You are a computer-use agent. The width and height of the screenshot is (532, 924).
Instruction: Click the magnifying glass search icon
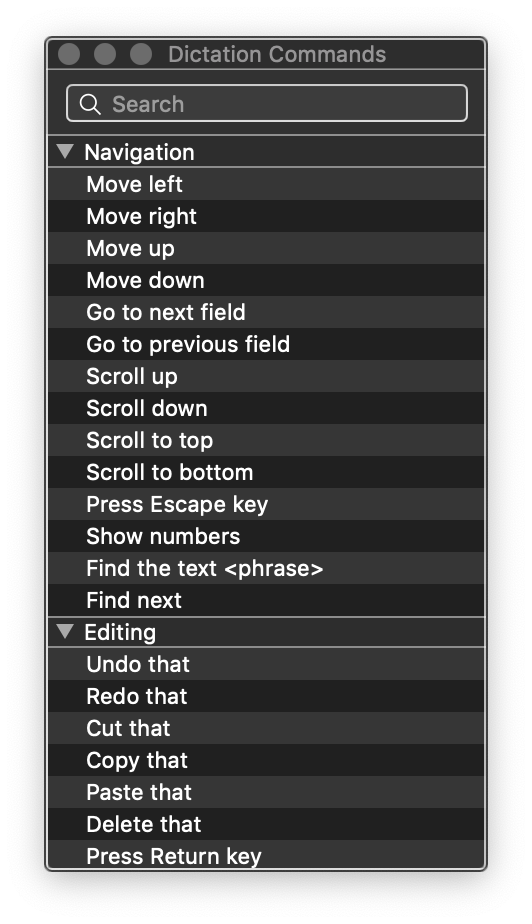pos(90,104)
